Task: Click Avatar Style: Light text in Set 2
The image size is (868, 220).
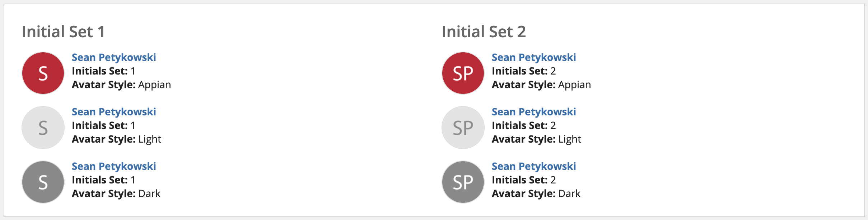Action: (536, 139)
